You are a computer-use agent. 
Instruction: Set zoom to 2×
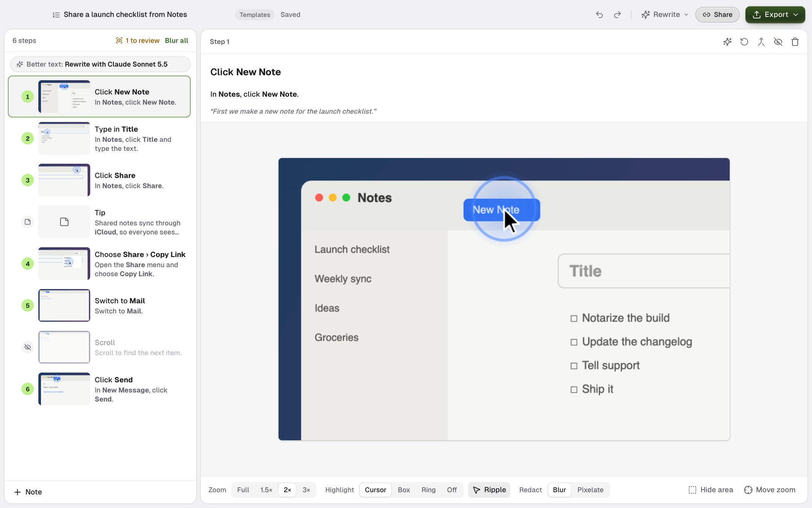coord(288,490)
